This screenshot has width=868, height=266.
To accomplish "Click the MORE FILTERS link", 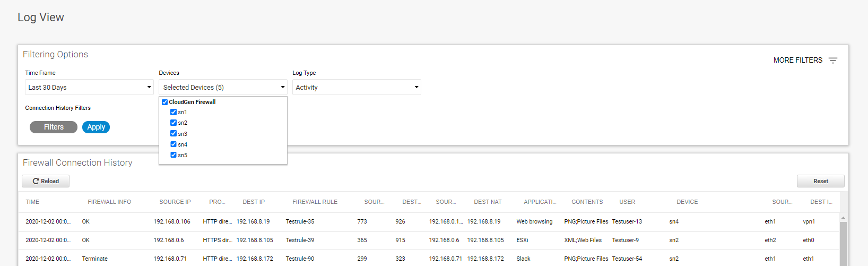I will (797, 60).
